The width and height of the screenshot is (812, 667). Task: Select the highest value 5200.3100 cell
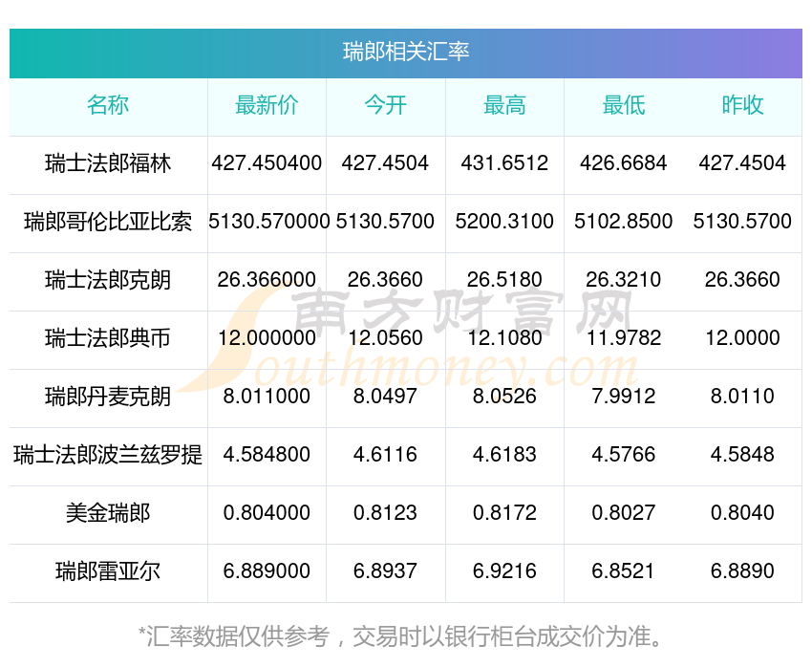(x=504, y=222)
